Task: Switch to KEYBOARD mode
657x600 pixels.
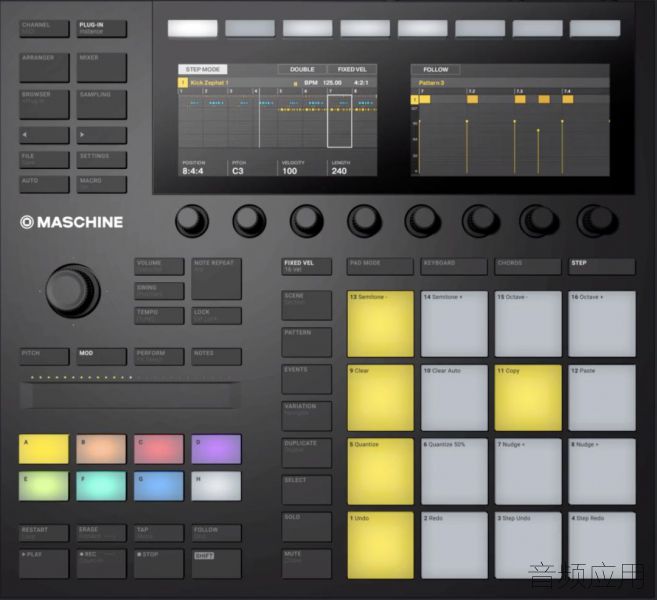Action: (454, 266)
